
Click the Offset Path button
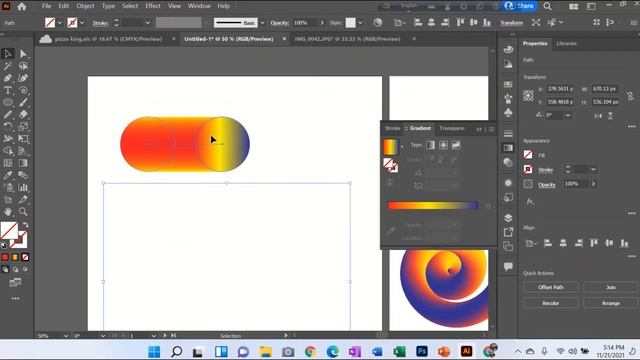(551, 287)
